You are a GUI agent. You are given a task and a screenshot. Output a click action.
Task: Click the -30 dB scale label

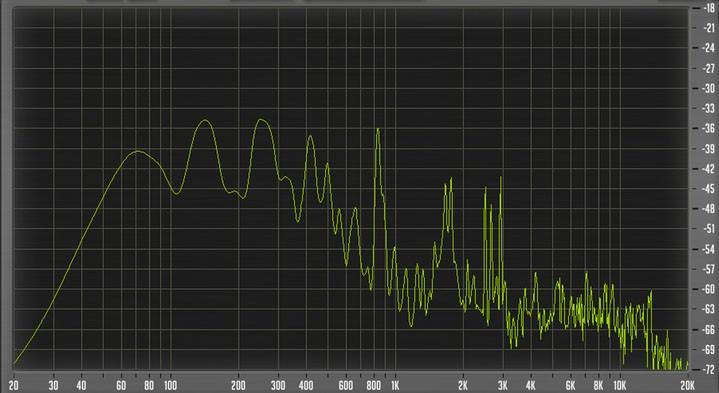(708, 88)
